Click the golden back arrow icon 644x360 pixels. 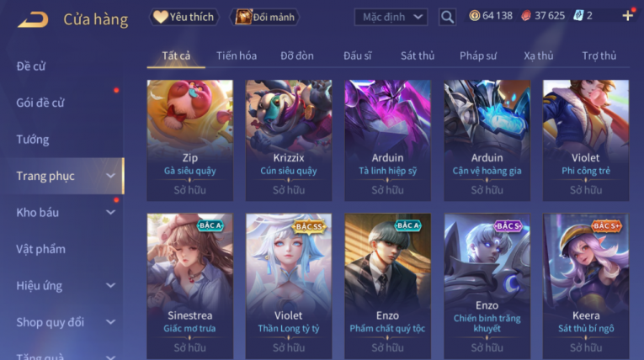pyautogui.click(x=33, y=19)
